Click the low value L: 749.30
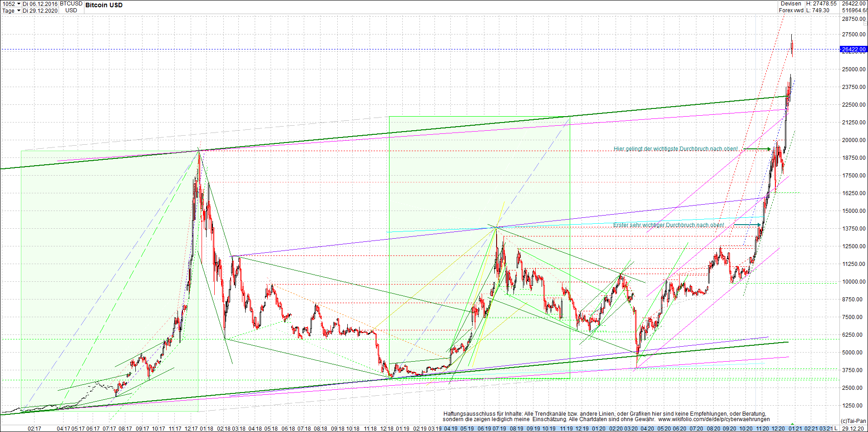This screenshot has height=432, width=868. coord(818,10)
